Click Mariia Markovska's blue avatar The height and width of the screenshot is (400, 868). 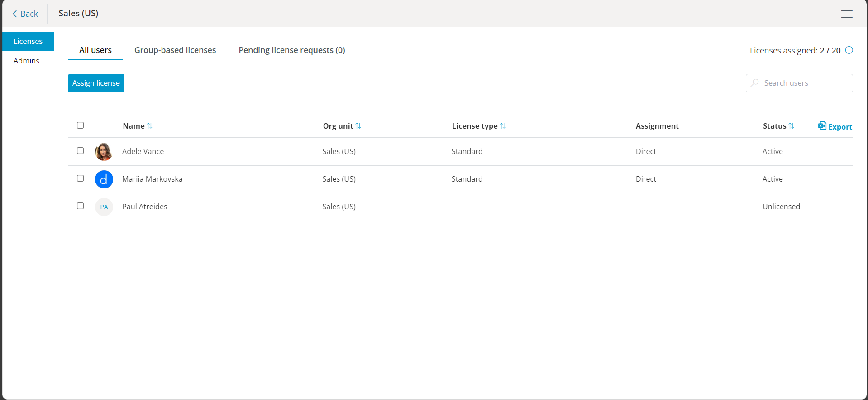click(104, 179)
